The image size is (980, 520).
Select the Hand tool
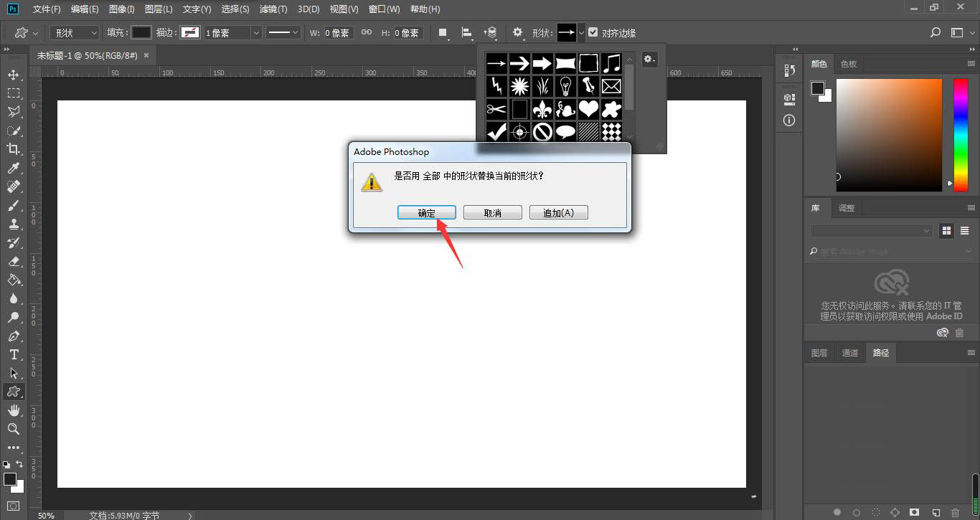tap(14, 410)
